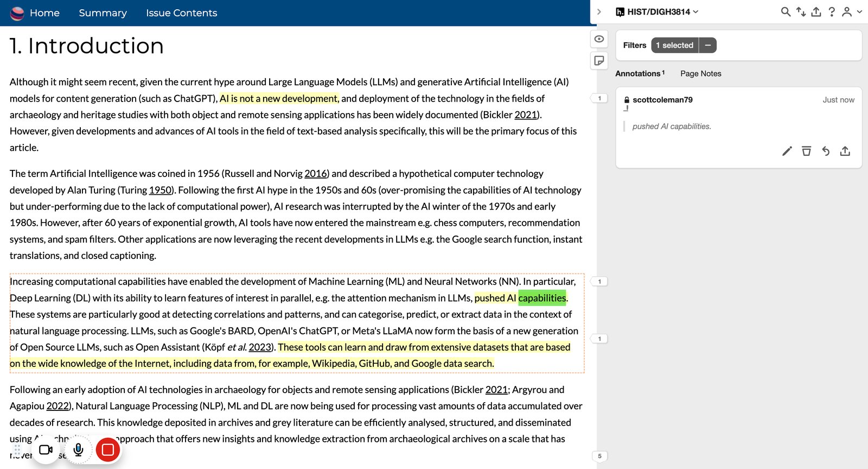Click the bucket marker beside the Köpf et al. line
Image resolution: width=868 pixels, height=469 pixels.
pyautogui.click(x=599, y=339)
